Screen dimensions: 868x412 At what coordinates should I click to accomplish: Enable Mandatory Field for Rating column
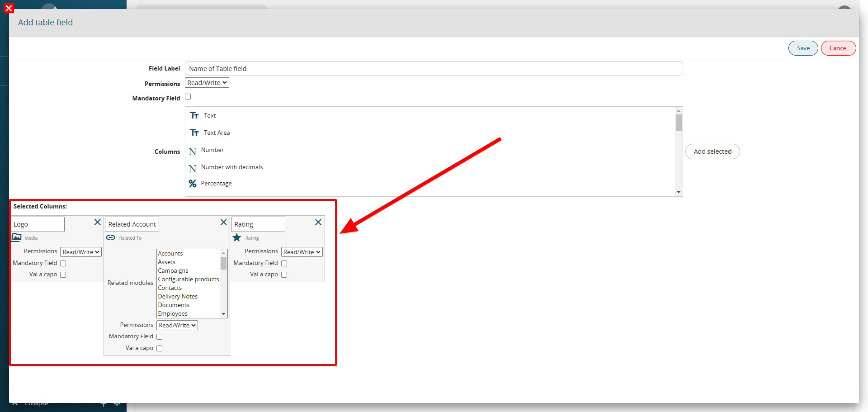coord(284,263)
